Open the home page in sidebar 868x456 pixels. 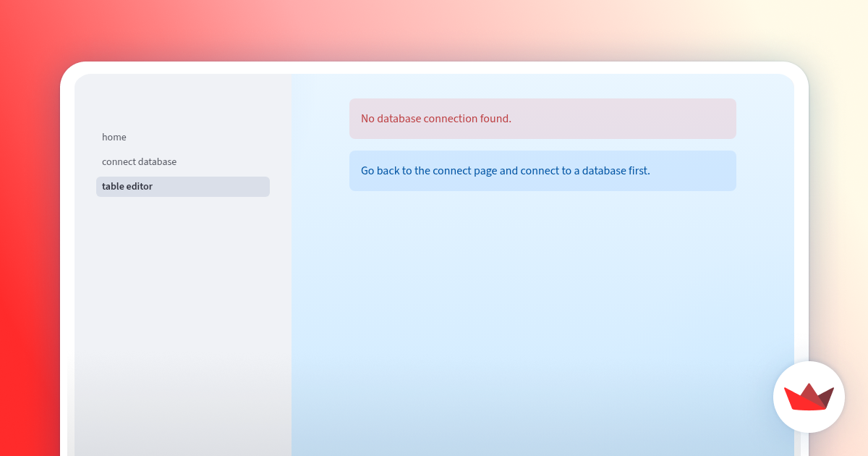click(182, 138)
